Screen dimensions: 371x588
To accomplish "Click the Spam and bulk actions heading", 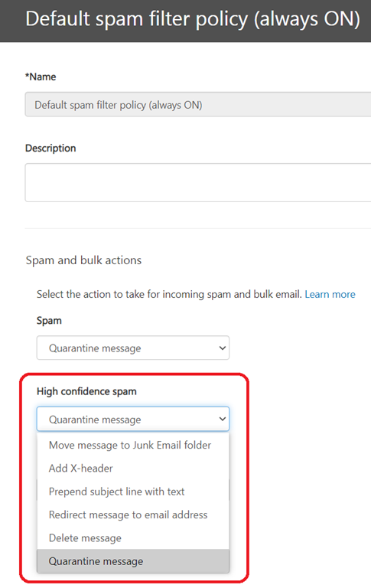I will click(x=83, y=260).
